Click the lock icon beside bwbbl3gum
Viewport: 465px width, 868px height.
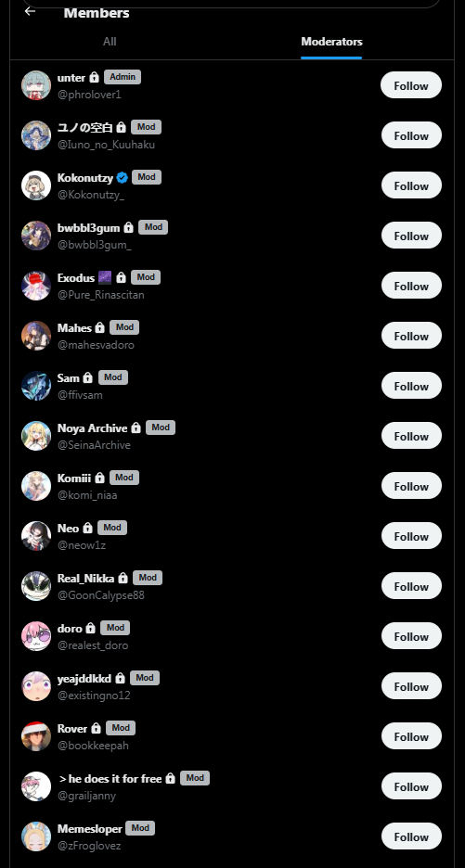pos(129,227)
